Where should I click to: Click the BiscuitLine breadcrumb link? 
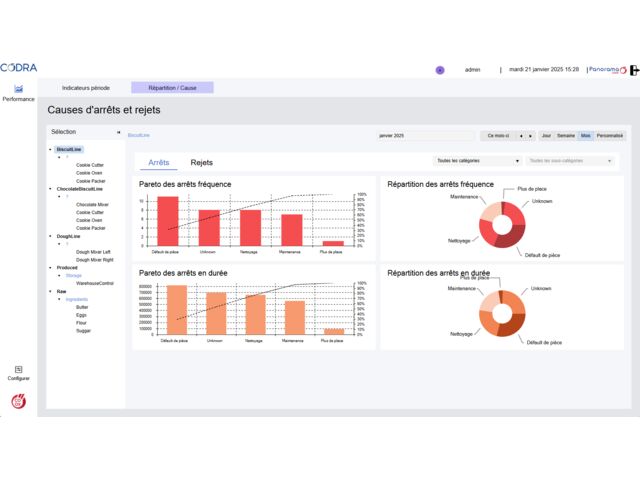139,135
